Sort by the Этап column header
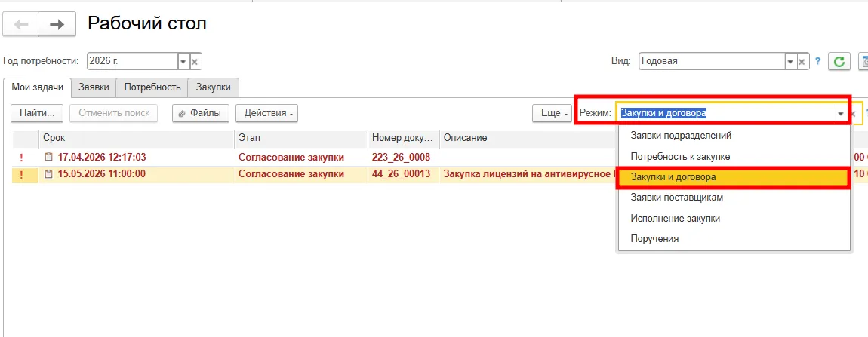The height and width of the screenshot is (337, 868). (301, 138)
